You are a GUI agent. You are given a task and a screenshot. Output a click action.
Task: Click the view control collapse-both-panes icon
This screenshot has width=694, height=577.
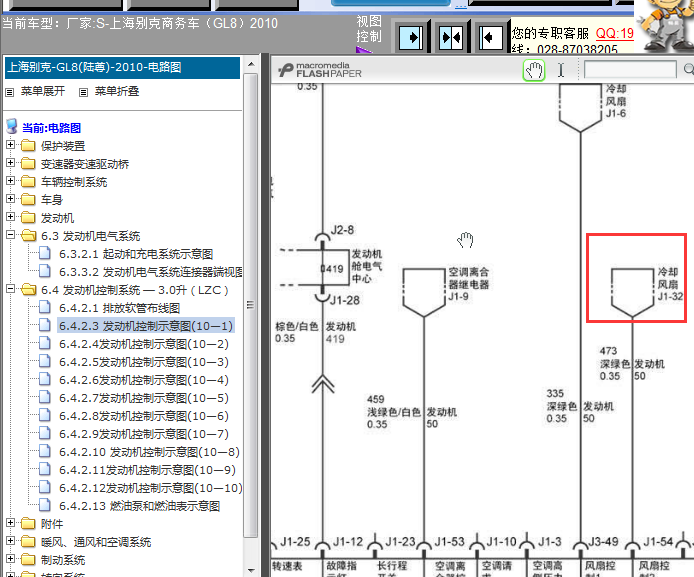451,37
